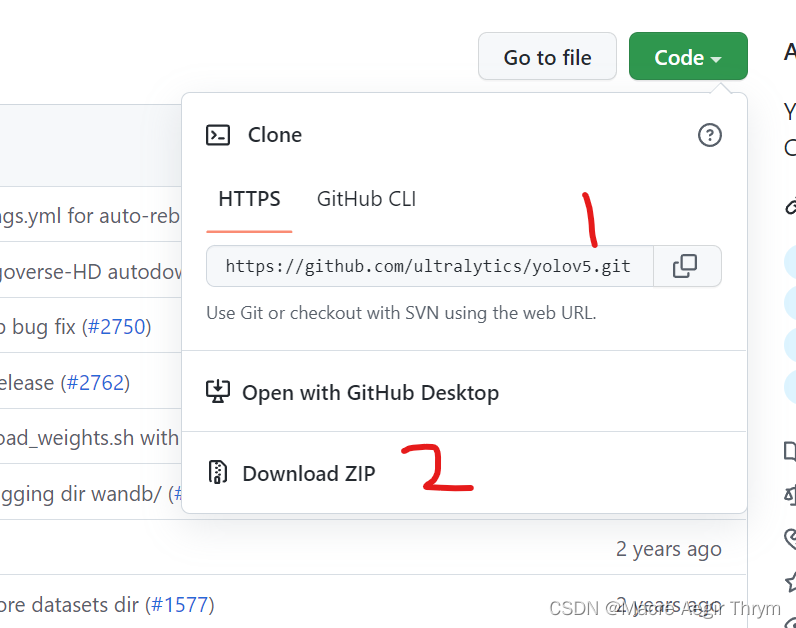
Task: Click commit message 'oad_weights.sh with'
Action: (x=89, y=438)
